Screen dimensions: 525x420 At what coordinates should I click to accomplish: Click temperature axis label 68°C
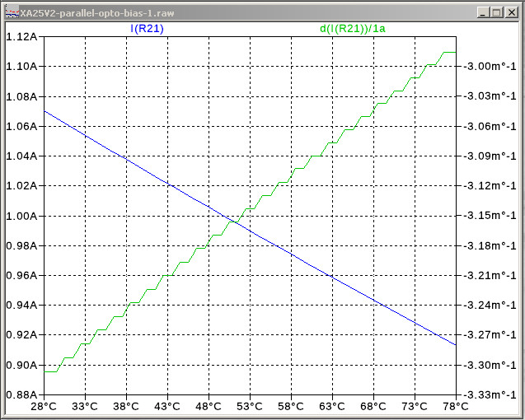point(373,407)
